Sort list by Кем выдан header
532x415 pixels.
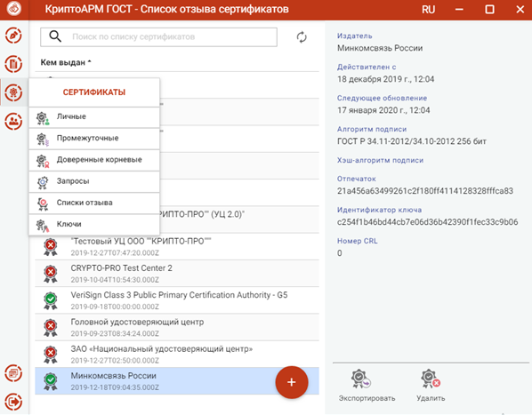point(66,62)
